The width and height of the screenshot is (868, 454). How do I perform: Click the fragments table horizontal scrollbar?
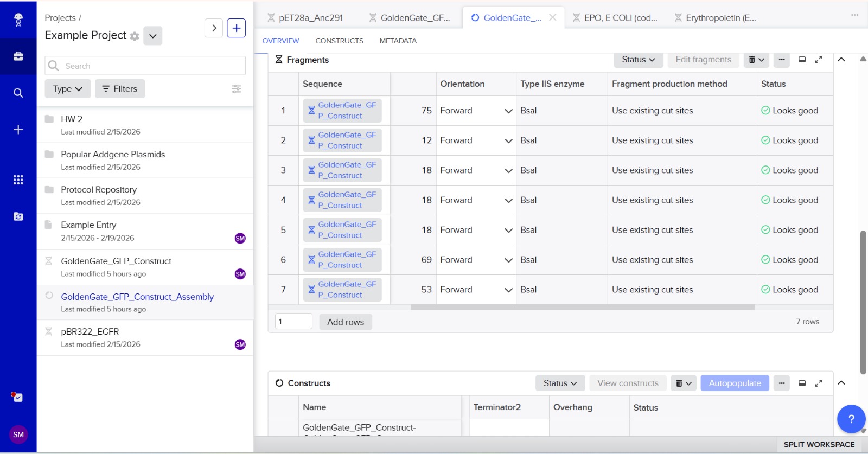pos(582,307)
